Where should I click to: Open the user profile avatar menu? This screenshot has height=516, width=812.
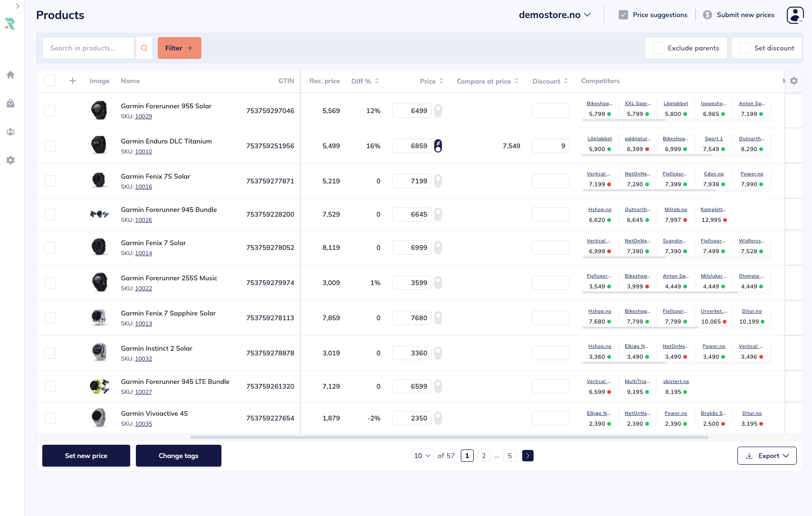tap(795, 15)
